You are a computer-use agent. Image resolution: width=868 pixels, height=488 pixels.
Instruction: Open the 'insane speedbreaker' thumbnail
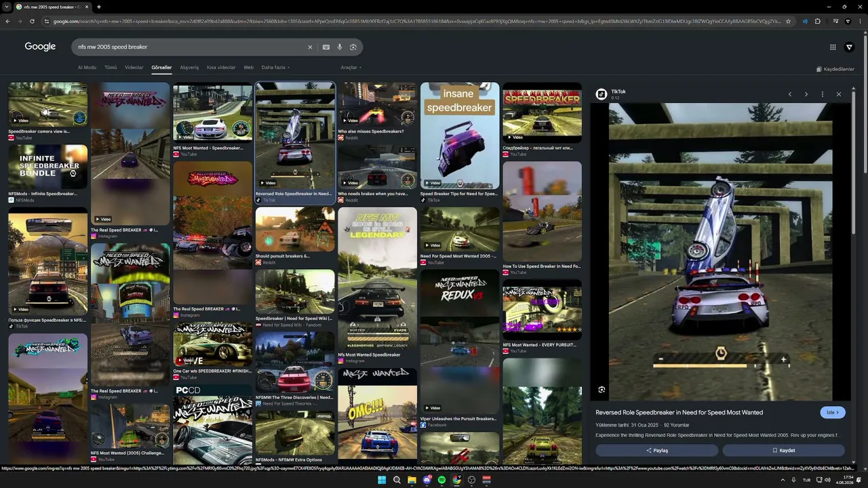pyautogui.click(x=460, y=136)
